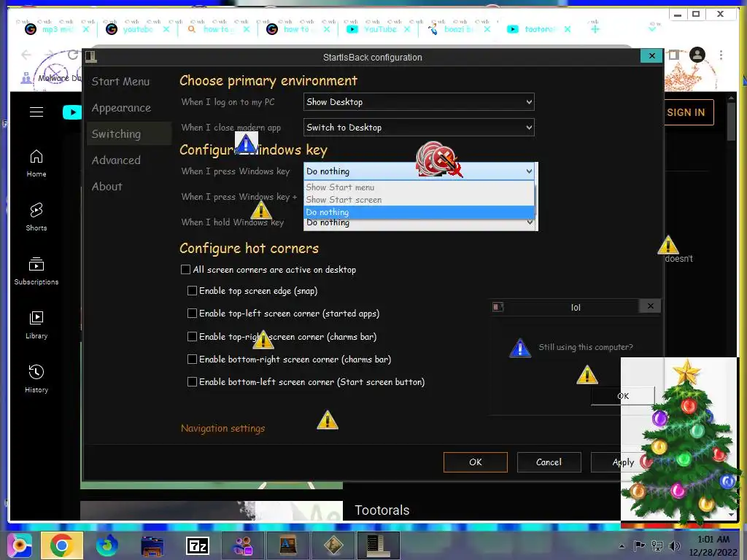Go to YouTube Home in sidebar
747x560 pixels.
point(36,163)
